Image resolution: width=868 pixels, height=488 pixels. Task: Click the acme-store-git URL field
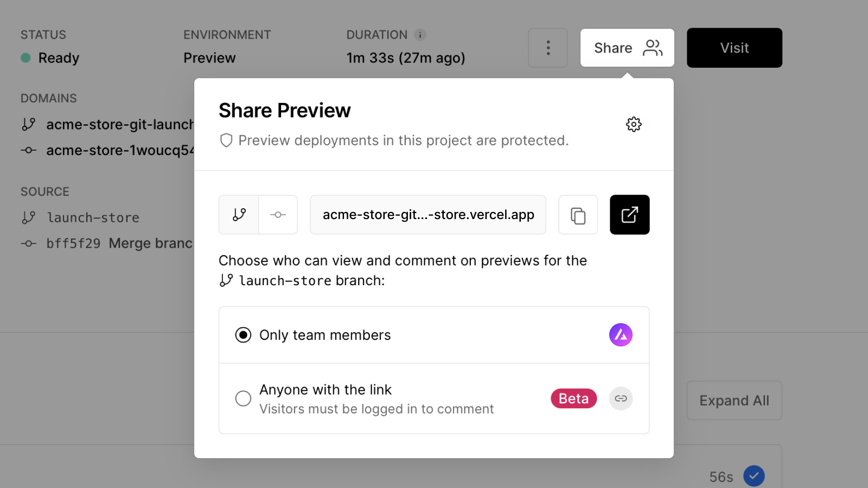[x=427, y=215]
